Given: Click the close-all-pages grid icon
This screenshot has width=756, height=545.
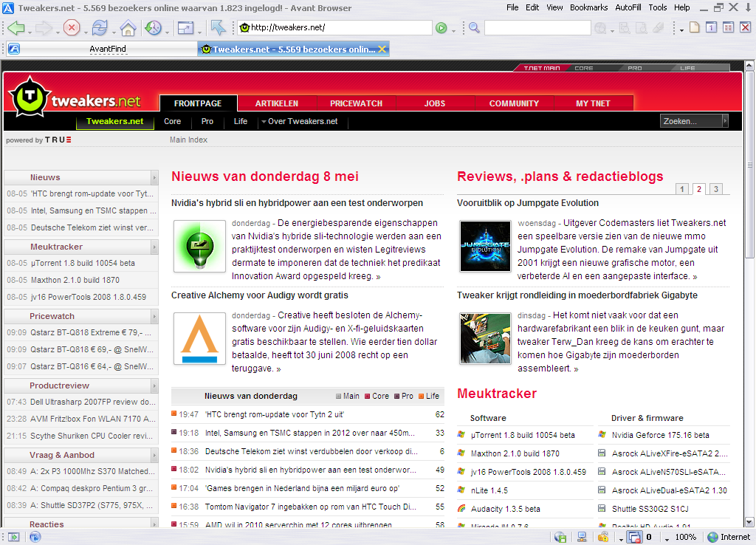Looking at the screenshot, I should [x=728, y=27].
